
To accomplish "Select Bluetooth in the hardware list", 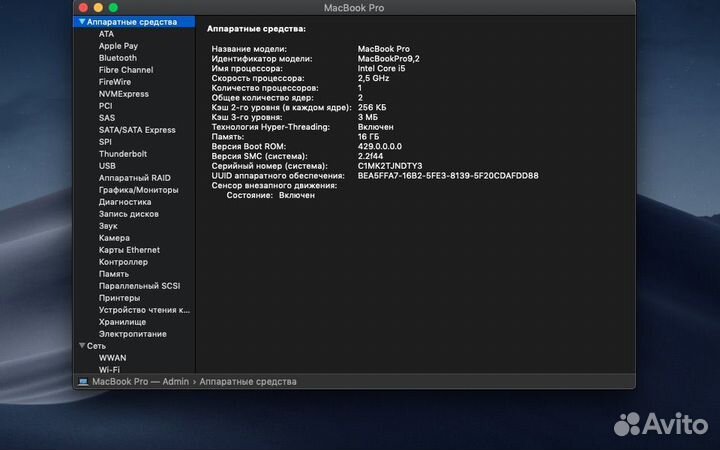I will 118,58.
